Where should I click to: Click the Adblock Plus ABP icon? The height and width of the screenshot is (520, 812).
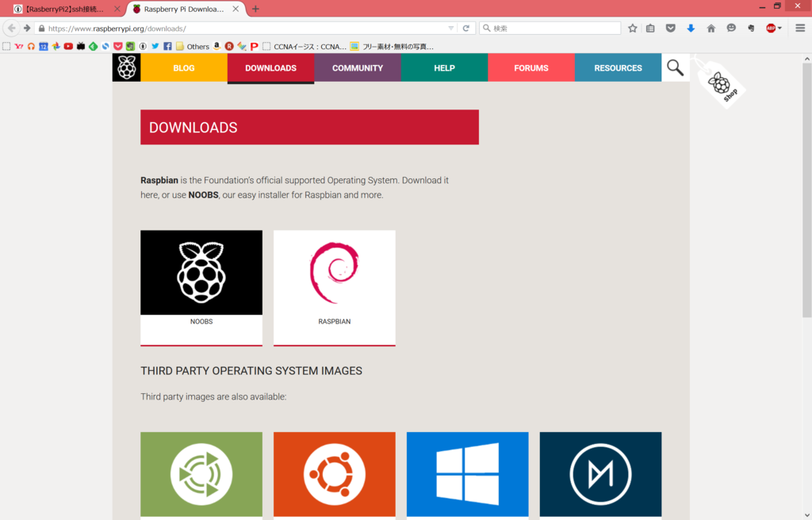[x=771, y=28]
